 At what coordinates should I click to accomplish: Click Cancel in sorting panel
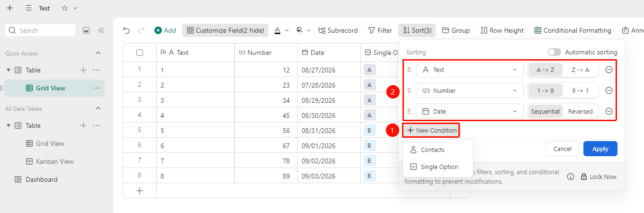click(562, 149)
